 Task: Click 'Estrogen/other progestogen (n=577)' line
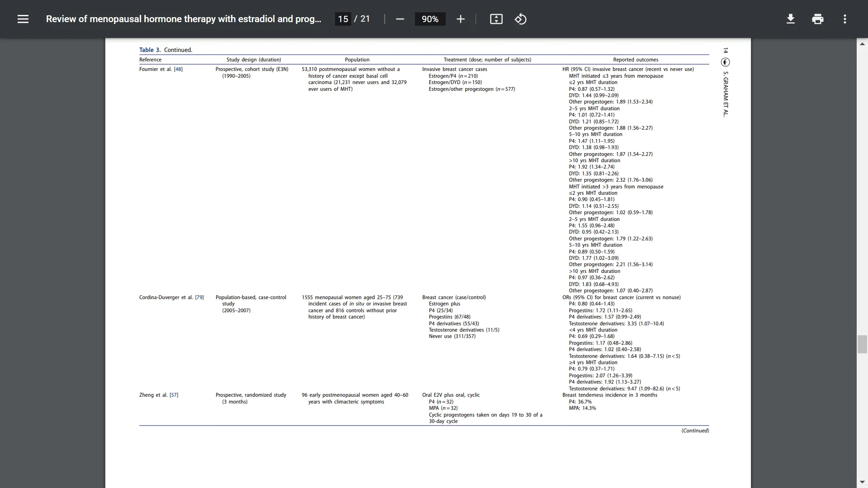pos(472,89)
